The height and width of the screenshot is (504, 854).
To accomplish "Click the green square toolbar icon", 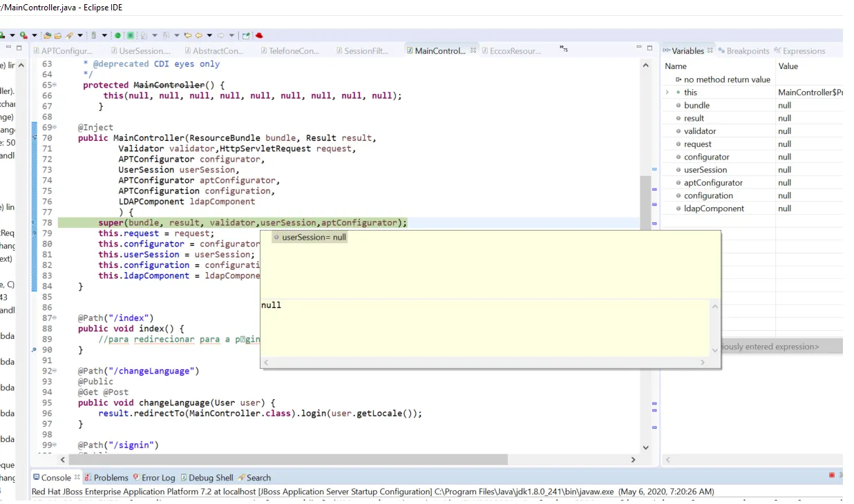I will (x=130, y=35).
